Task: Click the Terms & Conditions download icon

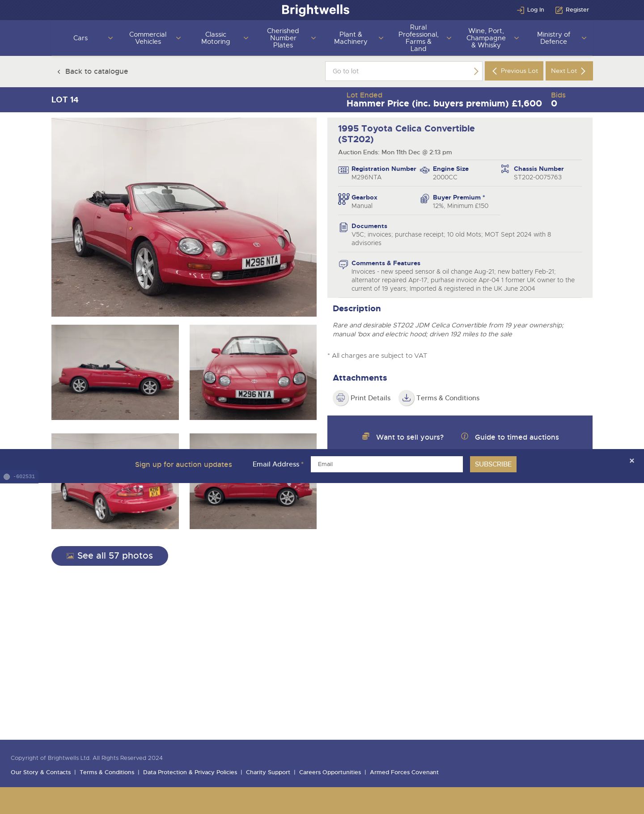Action: point(407,398)
